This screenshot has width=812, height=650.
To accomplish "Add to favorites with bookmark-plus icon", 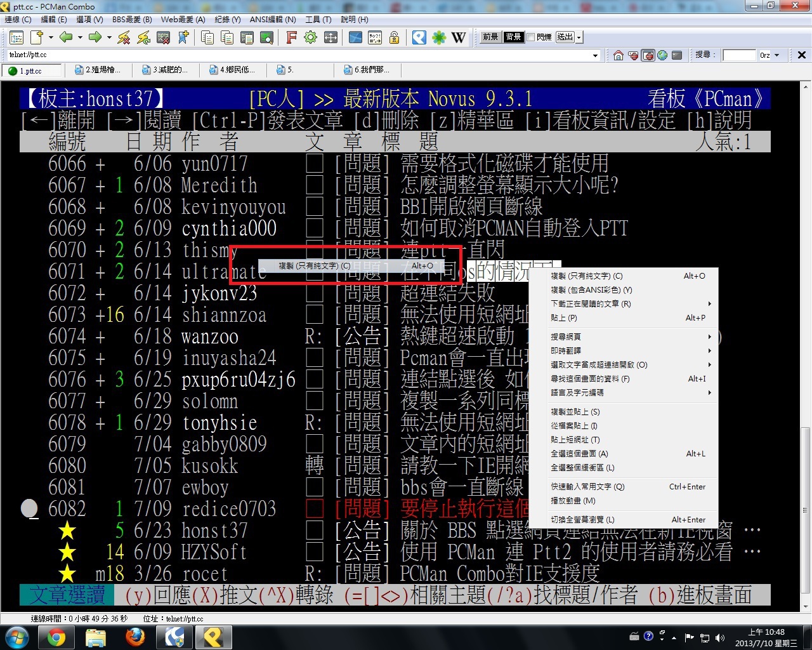I will pyautogui.click(x=183, y=37).
